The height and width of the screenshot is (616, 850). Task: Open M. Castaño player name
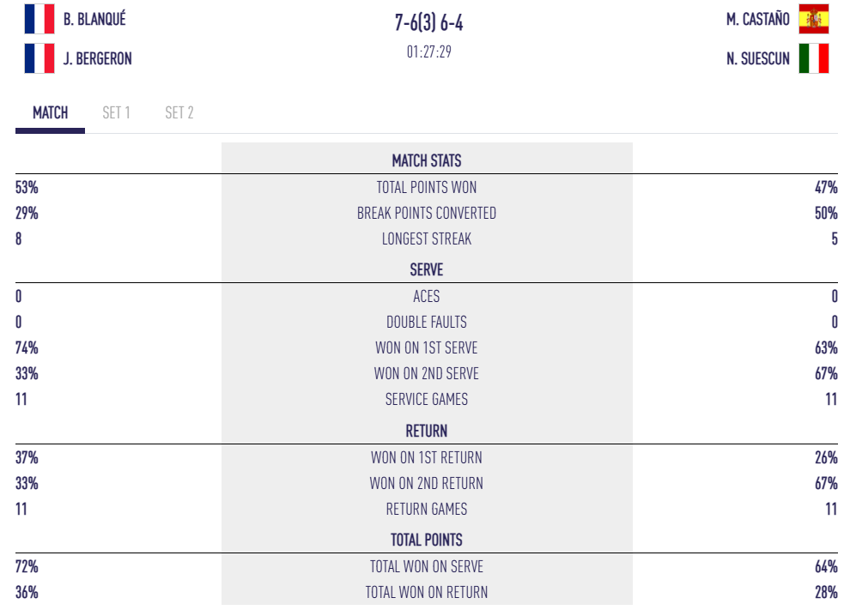pos(757,19)
